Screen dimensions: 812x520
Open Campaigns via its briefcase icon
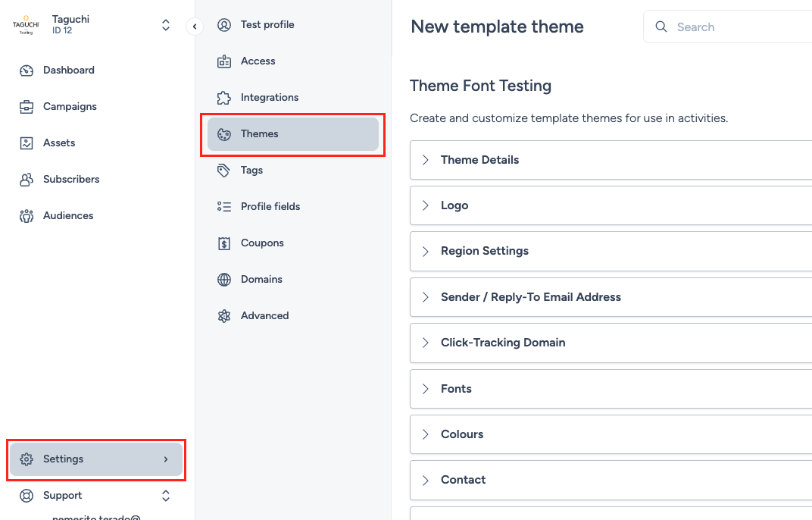[x=27, y=107]
